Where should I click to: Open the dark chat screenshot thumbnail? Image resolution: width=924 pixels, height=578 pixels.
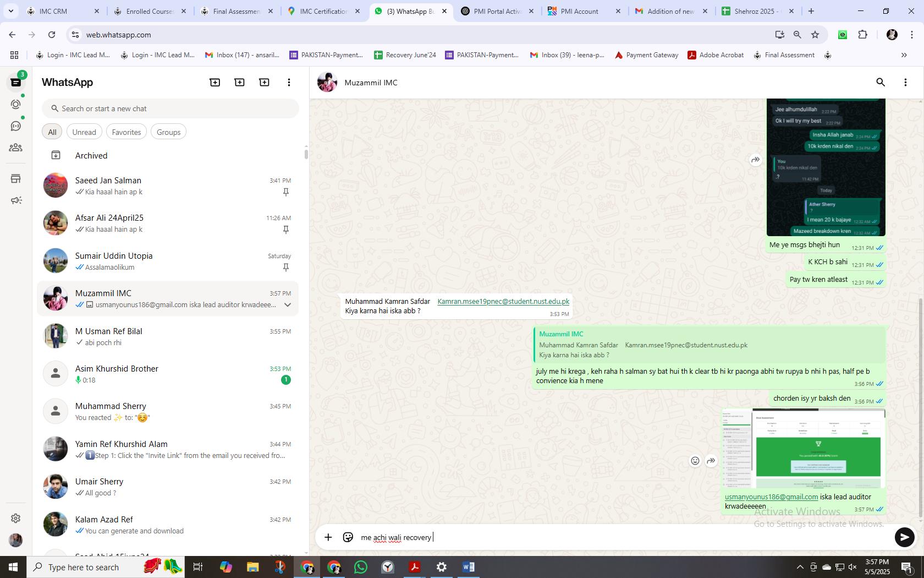[x=826, y=167]
